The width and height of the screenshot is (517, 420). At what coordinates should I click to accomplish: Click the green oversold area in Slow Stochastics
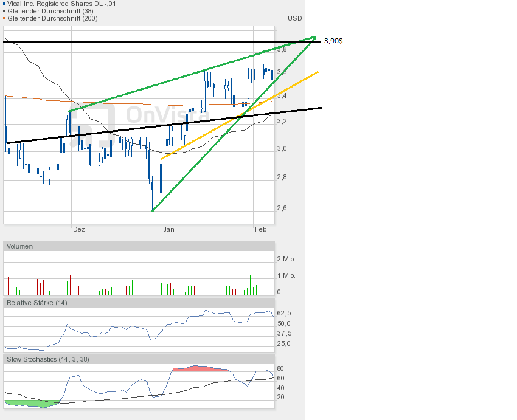click(x=30, y=403)
